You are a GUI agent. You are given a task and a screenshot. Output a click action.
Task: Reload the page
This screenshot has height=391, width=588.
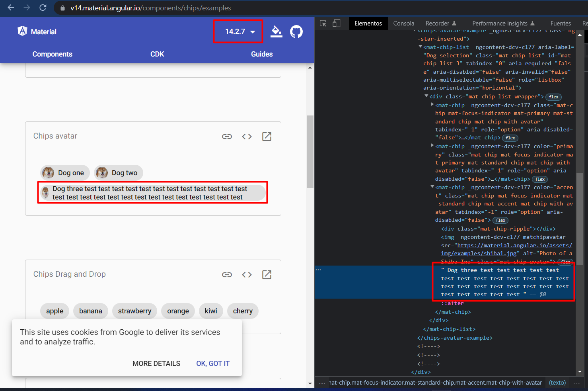click(x=43, y=8)
